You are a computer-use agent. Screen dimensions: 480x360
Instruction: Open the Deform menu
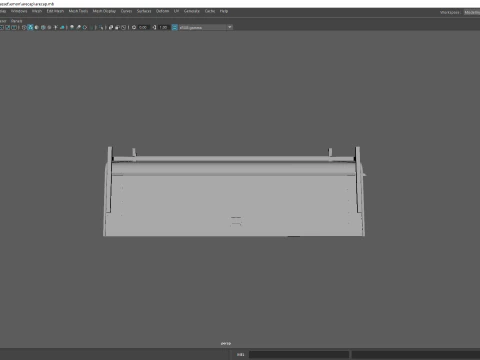coord(162,11)
